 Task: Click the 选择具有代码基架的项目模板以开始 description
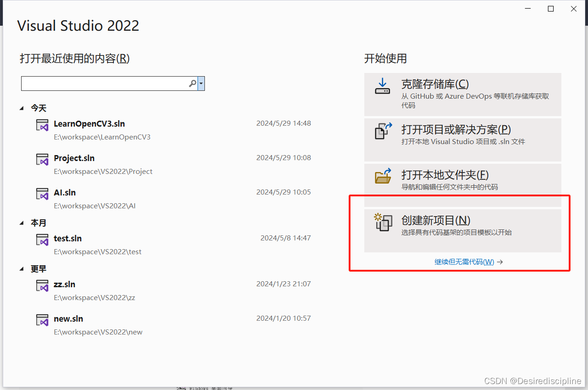tap(456, 233)
